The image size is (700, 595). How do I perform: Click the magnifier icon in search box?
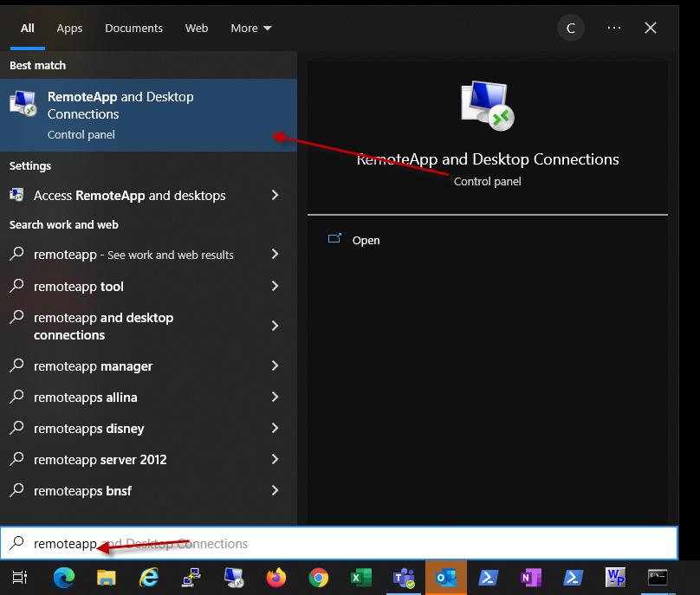(17, 543)
